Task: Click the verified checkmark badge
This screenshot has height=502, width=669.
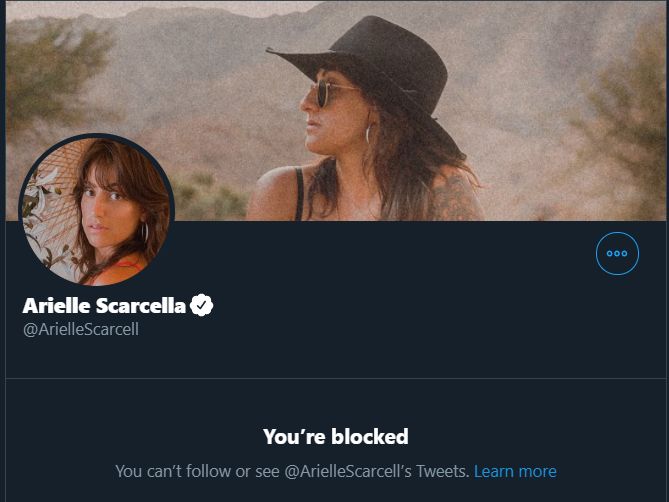Action: click(202, 306)
